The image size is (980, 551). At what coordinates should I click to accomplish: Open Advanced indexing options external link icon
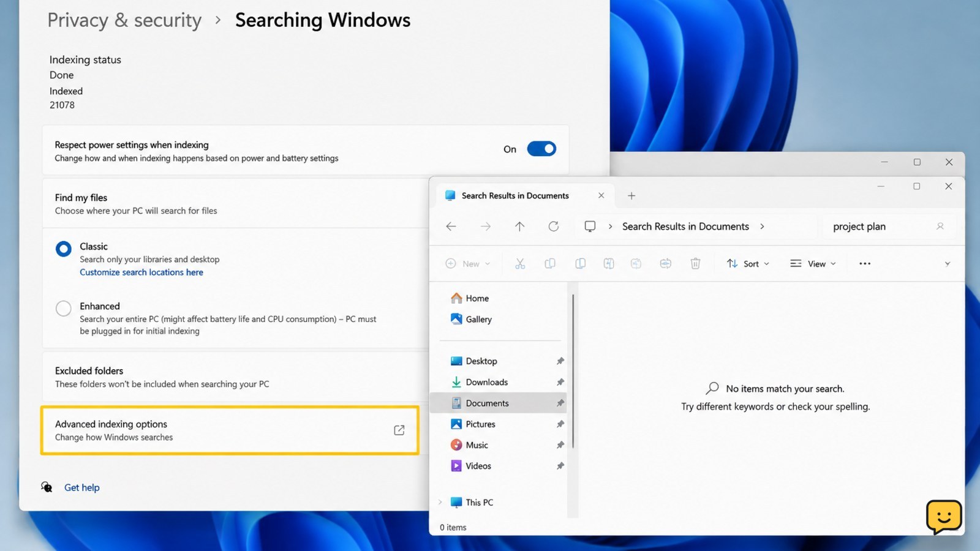click(399, 430)
